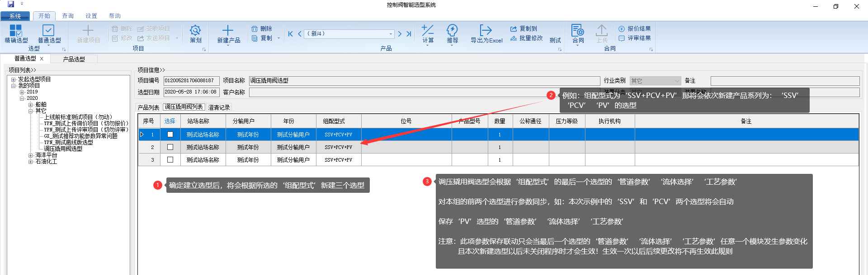This screenshot has height=275, width=868.
Task: Click the 普通选型 icon
Action: coord(48,31)
